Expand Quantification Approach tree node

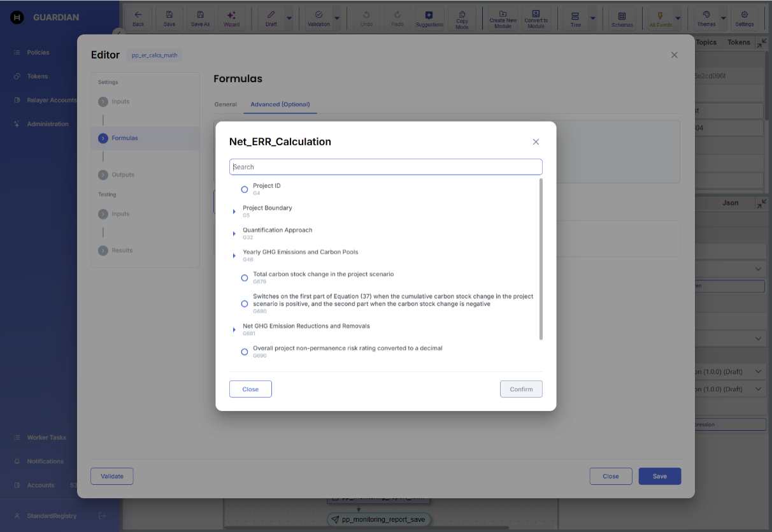click(x=234, y=234)
